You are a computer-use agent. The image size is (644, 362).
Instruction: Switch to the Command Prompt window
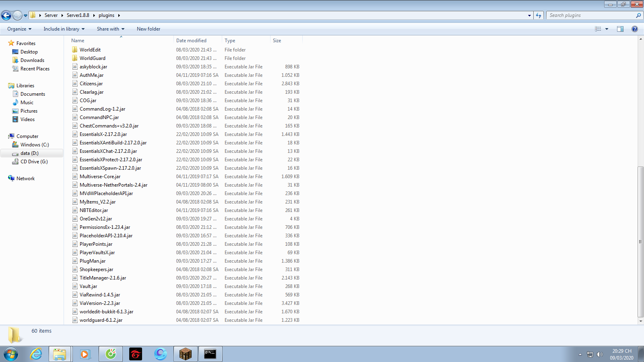pyautogui.click(x=211, y=354)
